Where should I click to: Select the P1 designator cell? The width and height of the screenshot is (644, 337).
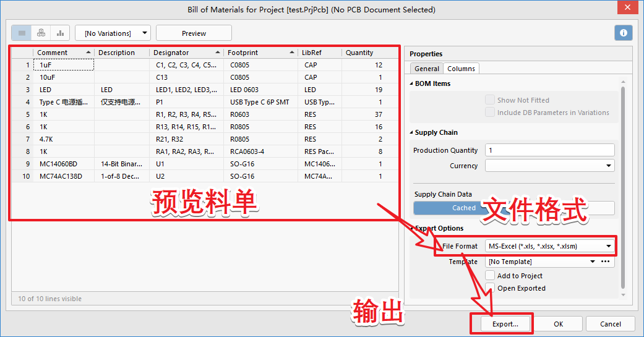(186, 102)
